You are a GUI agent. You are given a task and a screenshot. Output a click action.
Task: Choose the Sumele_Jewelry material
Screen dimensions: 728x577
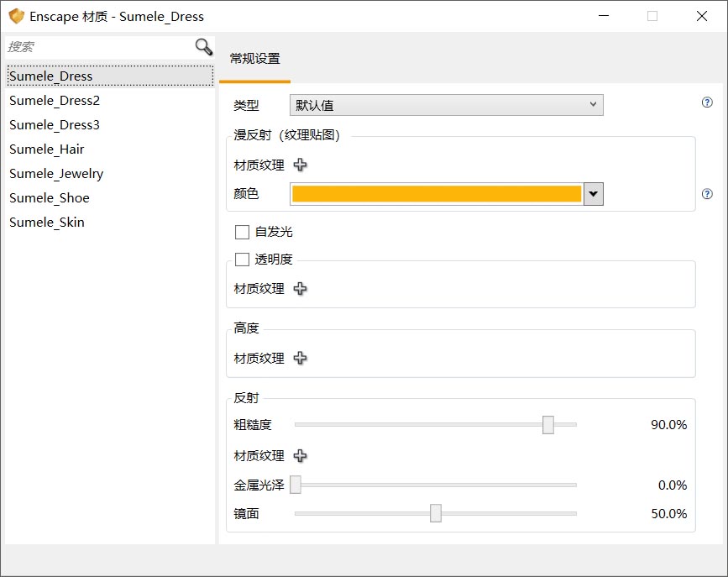[x=56, y=174]
